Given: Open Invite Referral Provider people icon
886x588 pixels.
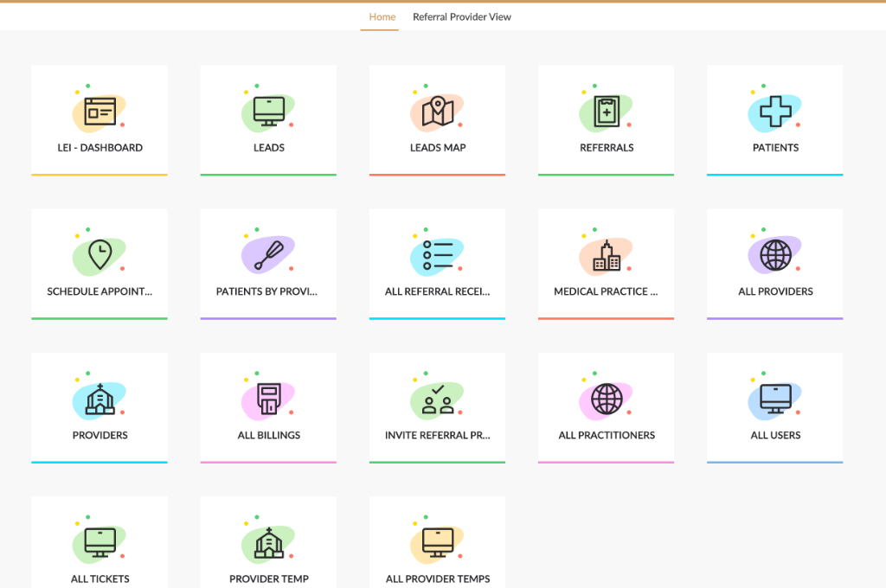Looking at the screenshot, I should pos(438,399).
